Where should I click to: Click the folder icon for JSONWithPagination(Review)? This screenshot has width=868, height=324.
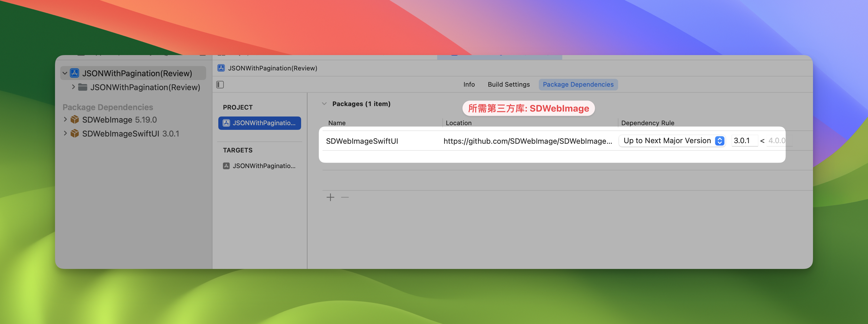(x=83, y=87)
